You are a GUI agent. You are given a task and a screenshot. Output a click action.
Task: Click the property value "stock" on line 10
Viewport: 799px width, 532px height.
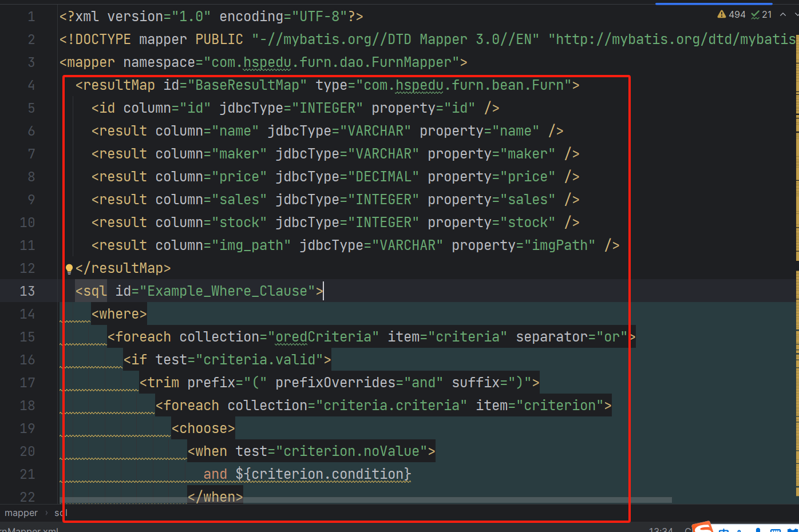point(528,223)
